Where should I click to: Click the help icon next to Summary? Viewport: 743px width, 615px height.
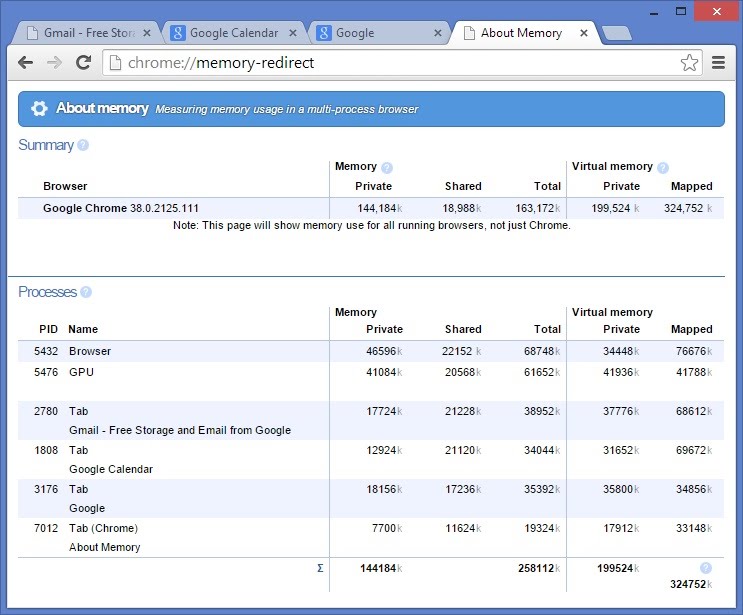(x=83, y=145)
